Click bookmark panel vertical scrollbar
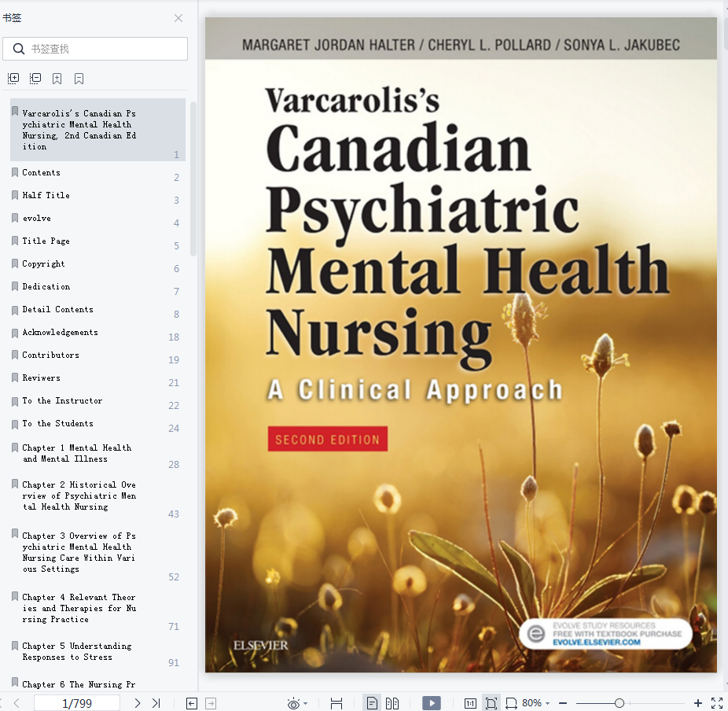Viewport: 728px width, 711px height. [x=193, y=179]
